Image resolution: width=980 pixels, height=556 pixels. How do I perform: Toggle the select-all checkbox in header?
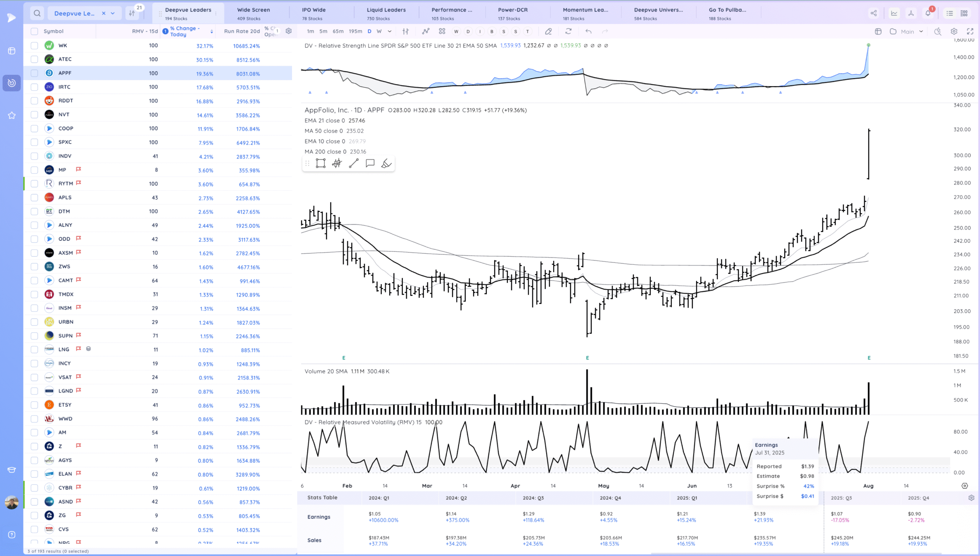(x=34, y=31)
